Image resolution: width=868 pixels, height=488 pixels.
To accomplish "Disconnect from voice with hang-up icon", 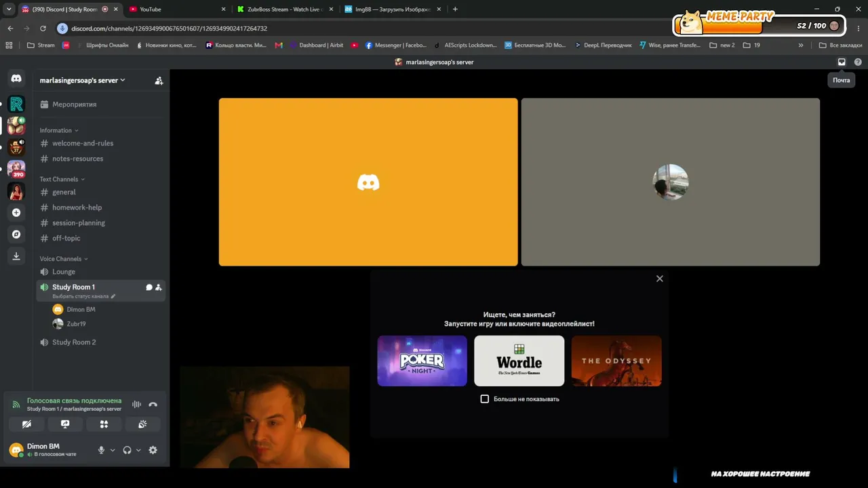I will pyautogui.click(x=153, y=405).
